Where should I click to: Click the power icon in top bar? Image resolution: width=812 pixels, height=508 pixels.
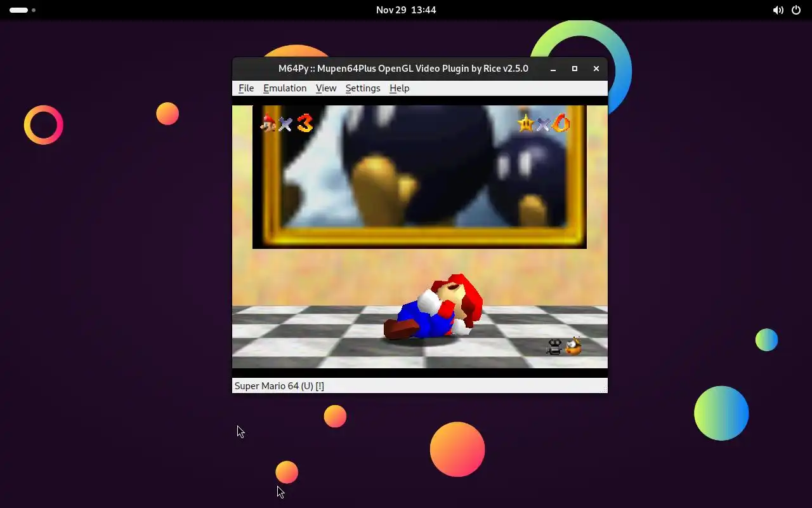[796, 10]
